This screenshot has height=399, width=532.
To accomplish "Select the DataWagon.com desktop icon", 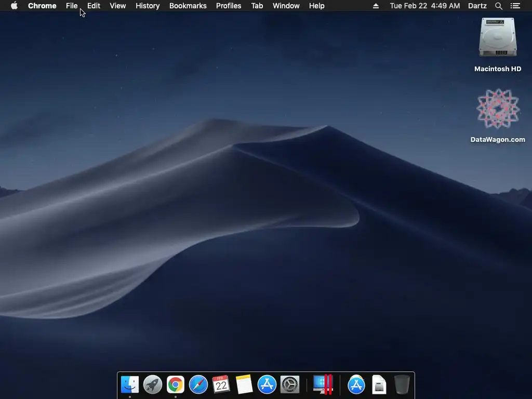I will coord(498,109).
